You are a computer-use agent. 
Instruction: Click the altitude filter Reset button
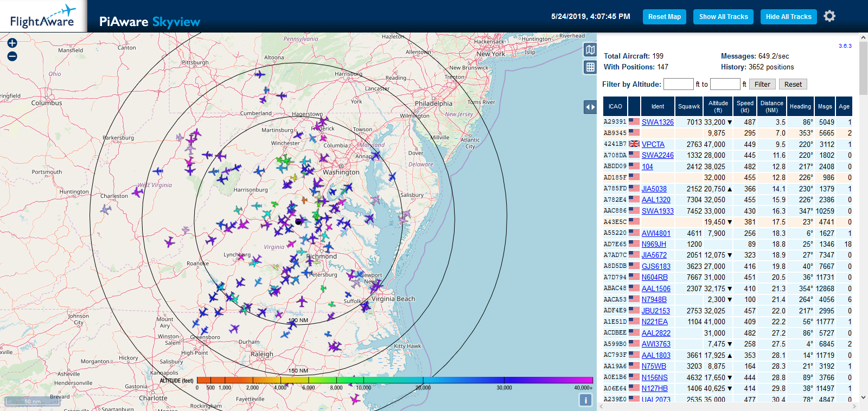coord(793,84)
